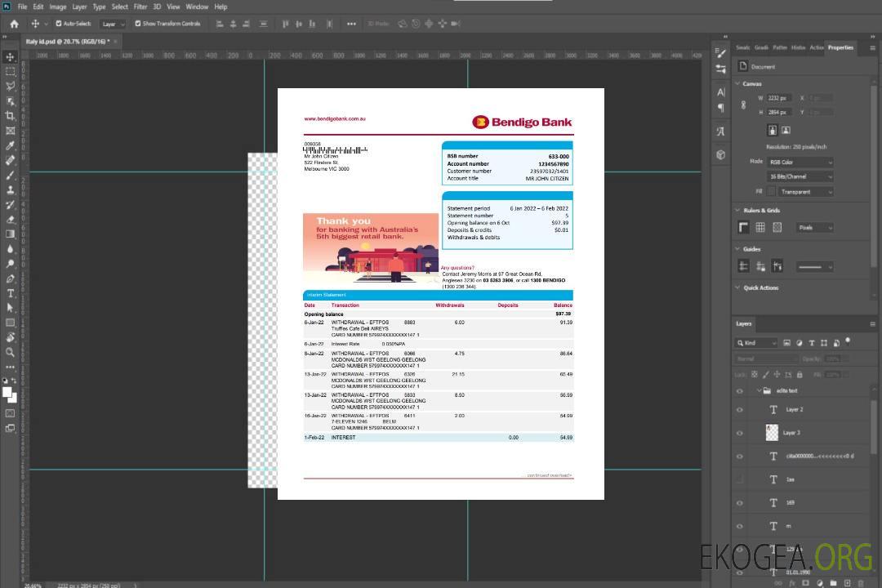Image resolution: width=882 pixels, height=588 pixels.
Task: Toggle the Auto-Select checkbox
Action: (x=59, y=24)
